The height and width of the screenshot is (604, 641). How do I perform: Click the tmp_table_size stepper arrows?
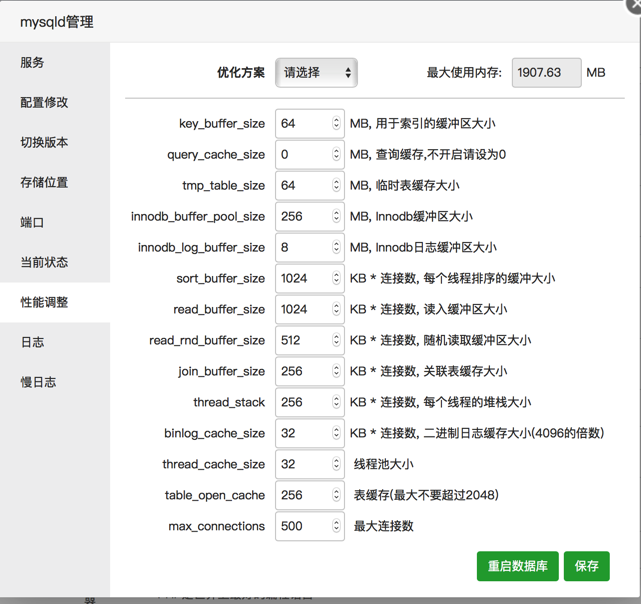click(x=336, y=185)
